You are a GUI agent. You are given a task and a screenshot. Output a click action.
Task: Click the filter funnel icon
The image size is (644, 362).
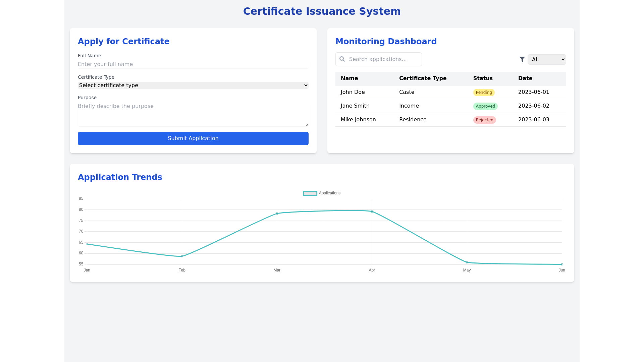coord(522,59)
